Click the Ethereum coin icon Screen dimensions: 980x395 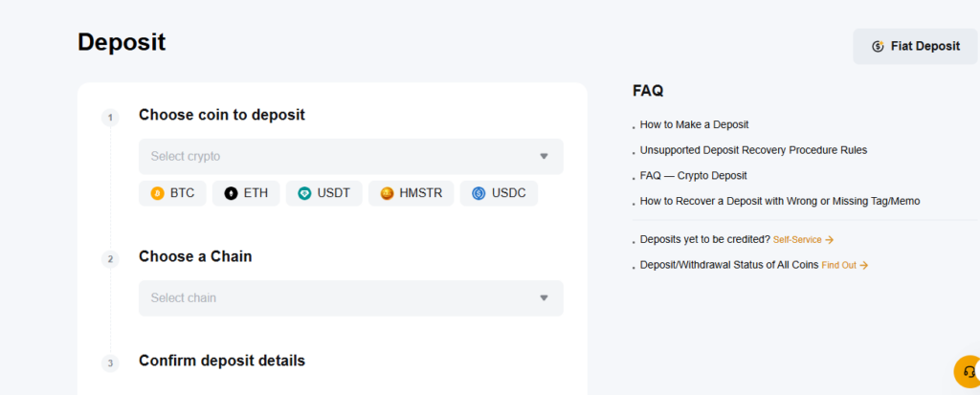[x=231, y=193]
